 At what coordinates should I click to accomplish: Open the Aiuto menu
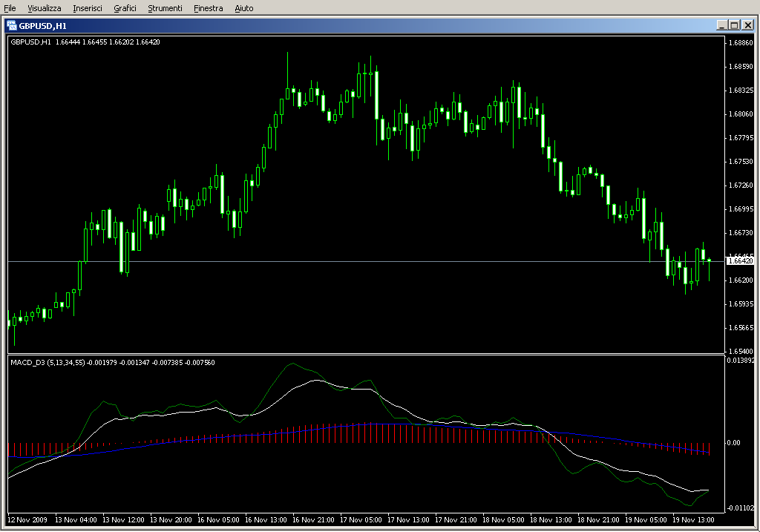243,8
